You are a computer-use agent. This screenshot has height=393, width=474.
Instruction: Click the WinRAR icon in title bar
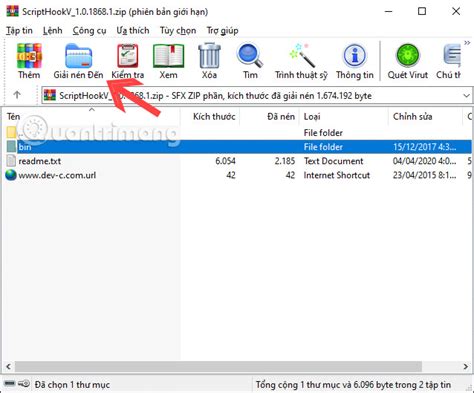point(12,11)
